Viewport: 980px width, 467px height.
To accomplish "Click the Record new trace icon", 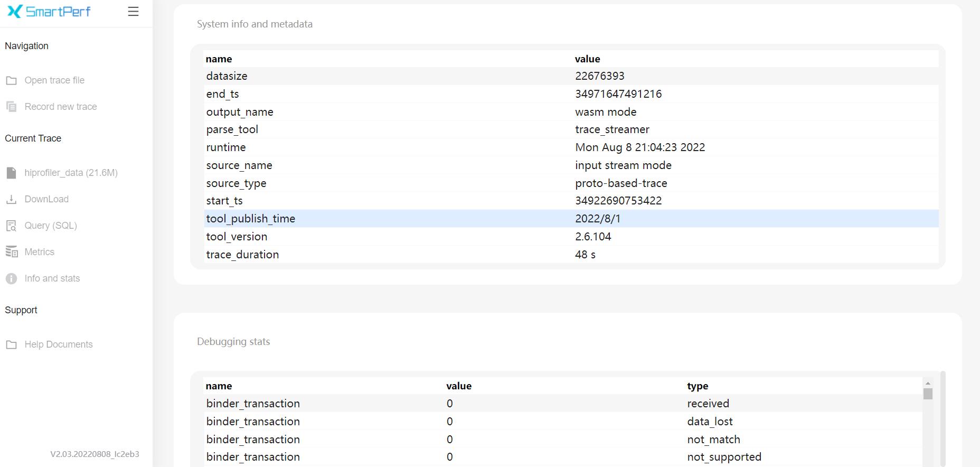I will 11,107.
